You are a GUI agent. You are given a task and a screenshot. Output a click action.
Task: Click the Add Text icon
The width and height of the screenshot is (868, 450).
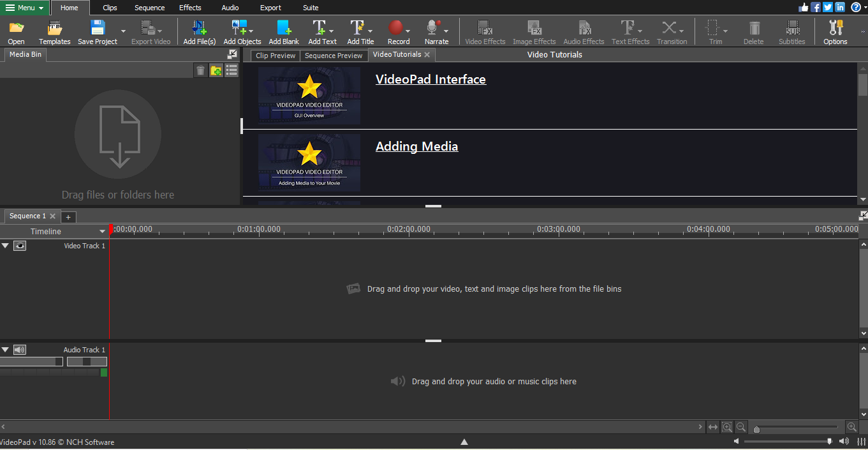319,27
